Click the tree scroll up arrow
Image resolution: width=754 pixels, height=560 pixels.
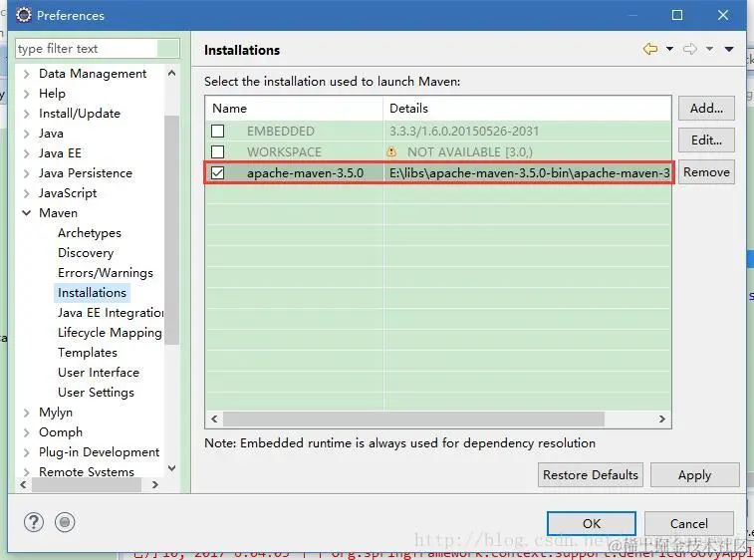click(x=171, y=73)
